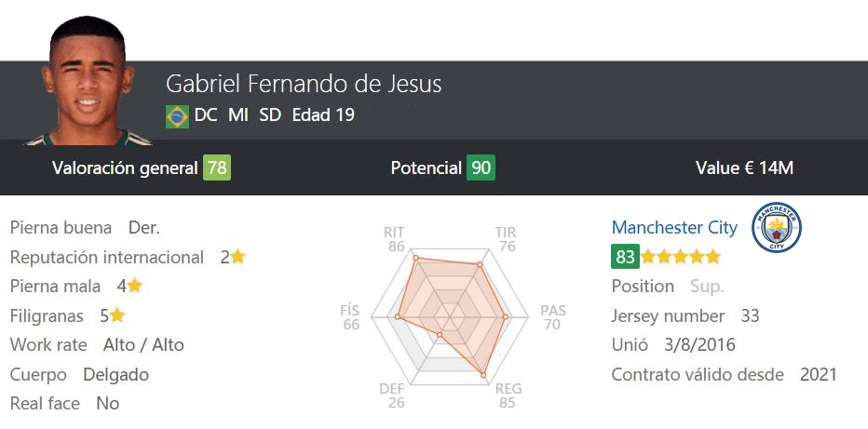Click the TIR 76 label on radar chart

pos(507,239)
